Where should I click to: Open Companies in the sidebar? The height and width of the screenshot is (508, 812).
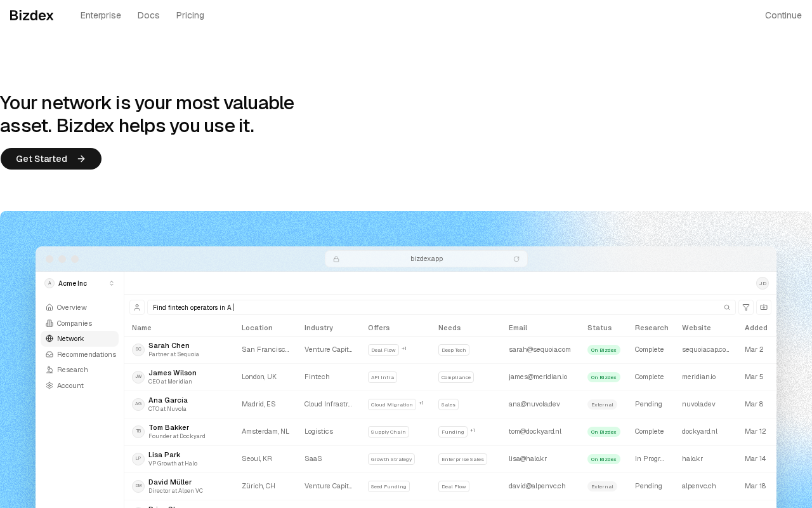coord(79,323)
